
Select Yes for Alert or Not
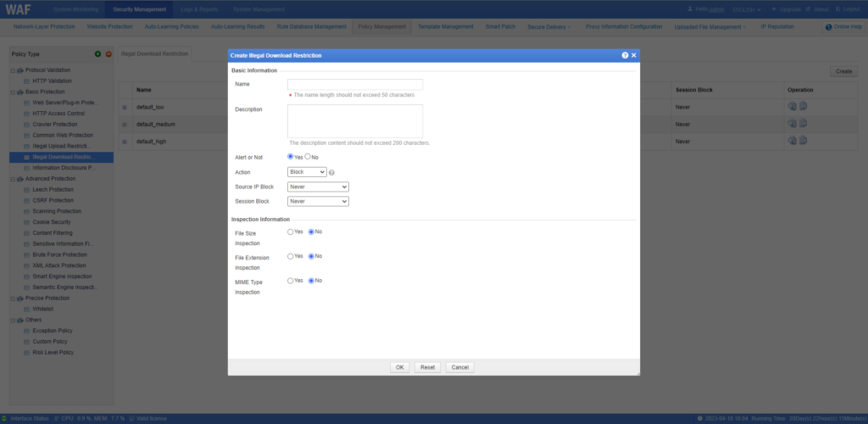coord(291,157)
